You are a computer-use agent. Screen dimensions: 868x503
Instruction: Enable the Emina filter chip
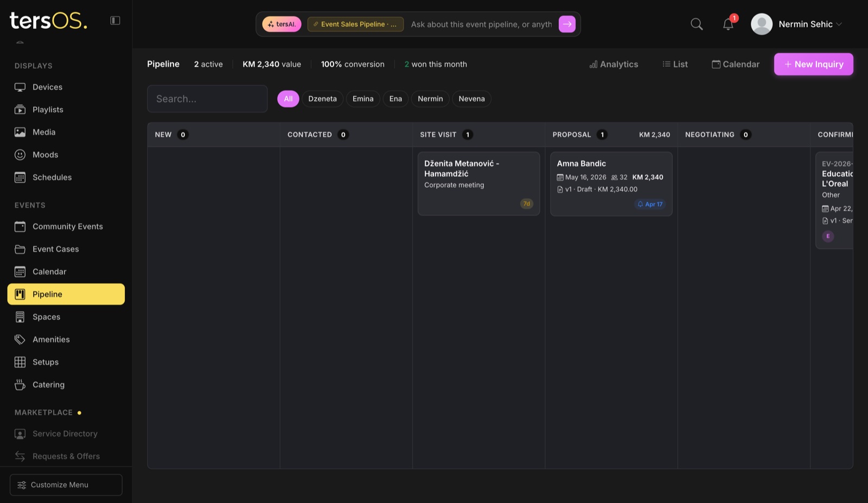362,99
